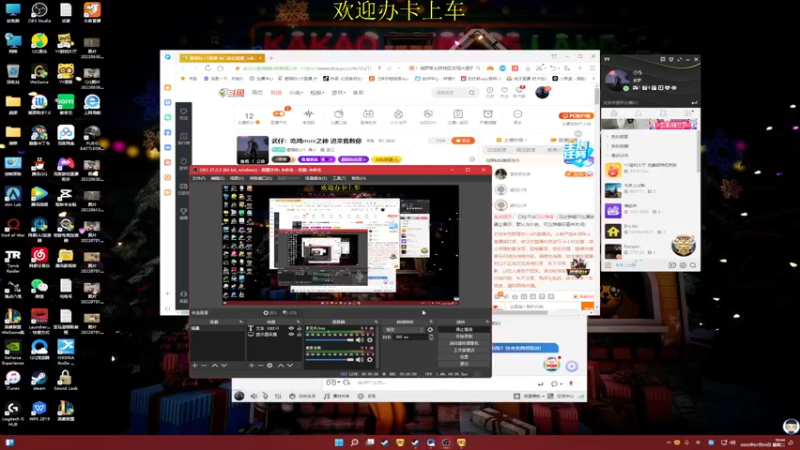Adjust first audio track volume slider in OBS

tap(330, 340)
